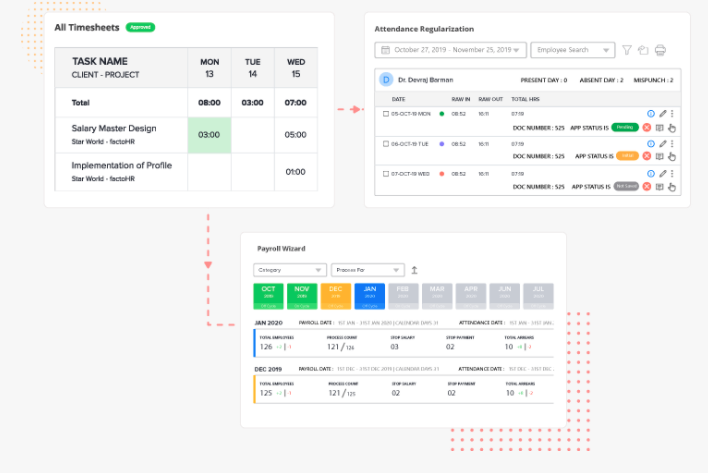The width and height of the screenshot is (708, 473).
Task: Click the 125 total employees value for DEC 2019
Action: [266, 393]
